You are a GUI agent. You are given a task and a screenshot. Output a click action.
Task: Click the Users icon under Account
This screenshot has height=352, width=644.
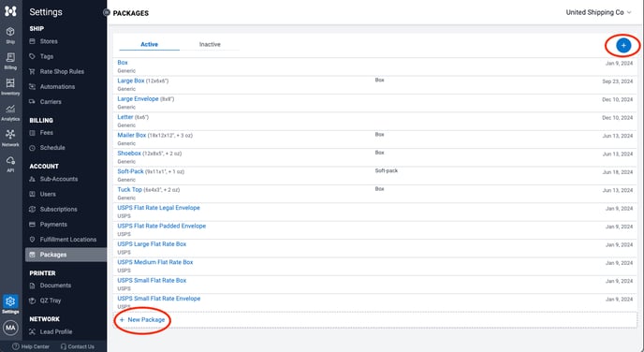[33, 194]
